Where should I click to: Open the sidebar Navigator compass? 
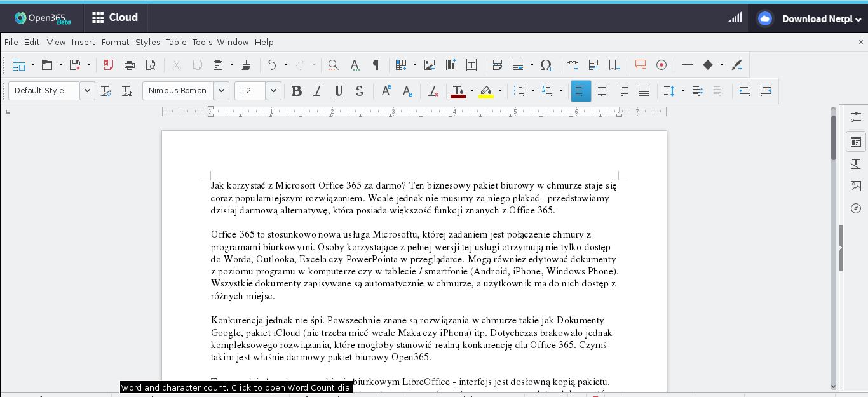click(856, 208)
